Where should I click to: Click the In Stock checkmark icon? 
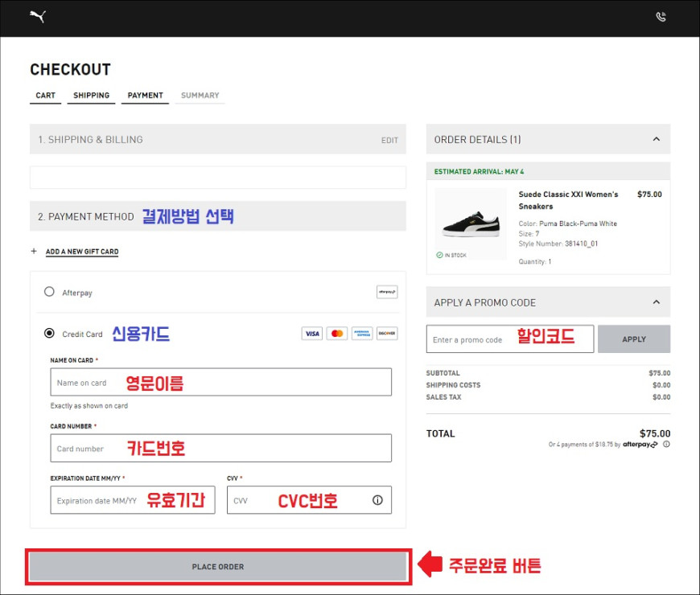pyautogui.click(x=439, y=255)
